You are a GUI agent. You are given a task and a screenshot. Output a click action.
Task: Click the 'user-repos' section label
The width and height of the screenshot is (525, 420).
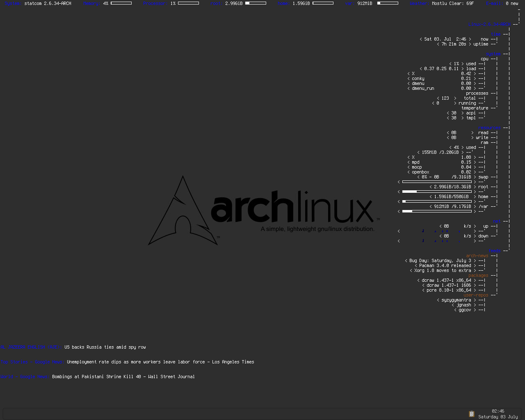tap(476, 295)
